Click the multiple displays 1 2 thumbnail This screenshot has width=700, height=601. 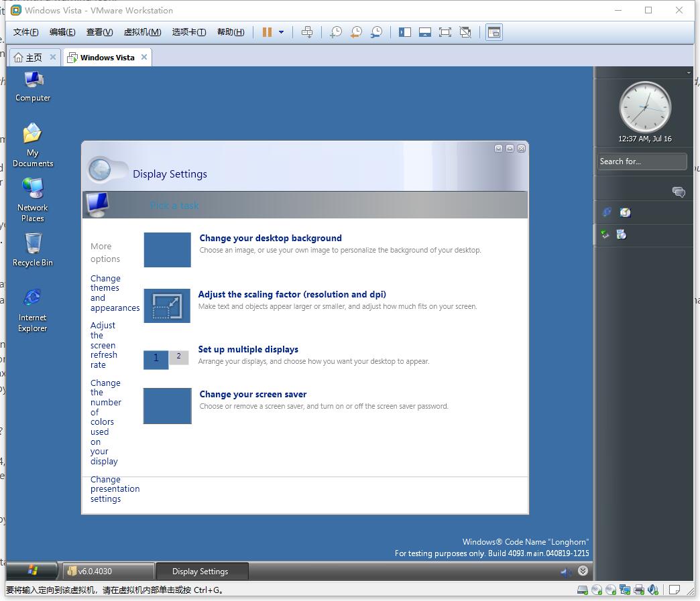pyautogui.click(x=166, y=359)
